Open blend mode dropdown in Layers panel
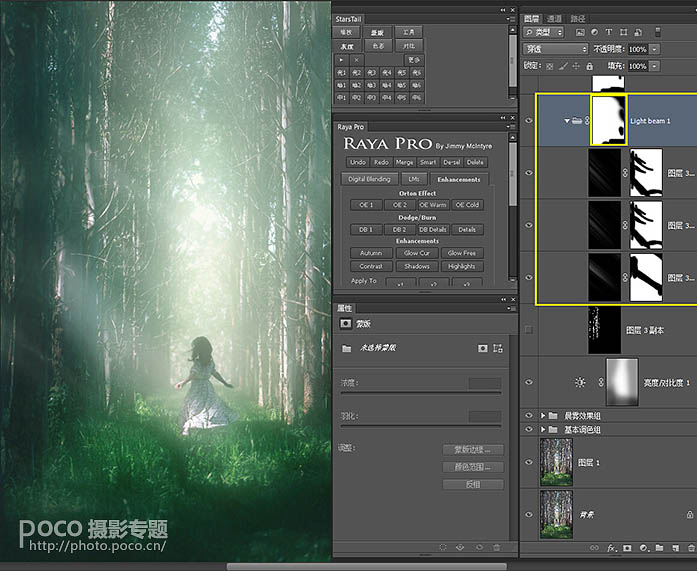Viewport: 697px width, 571px height. point(556,49)
